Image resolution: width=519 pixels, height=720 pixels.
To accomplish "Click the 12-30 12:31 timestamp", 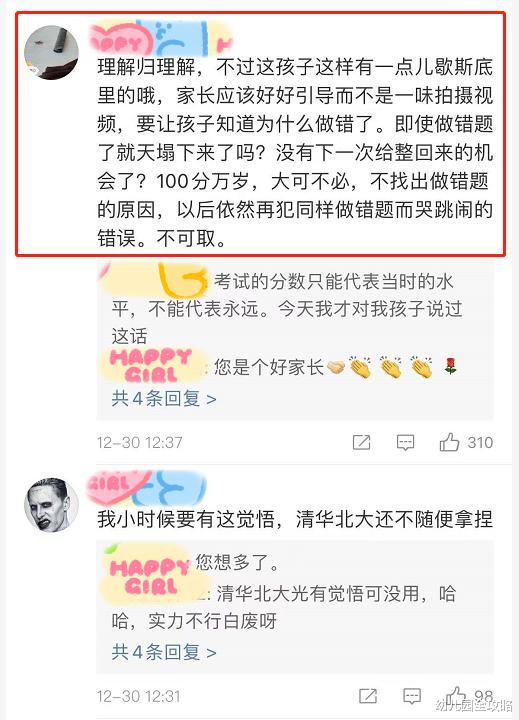I will click(138, 696).
